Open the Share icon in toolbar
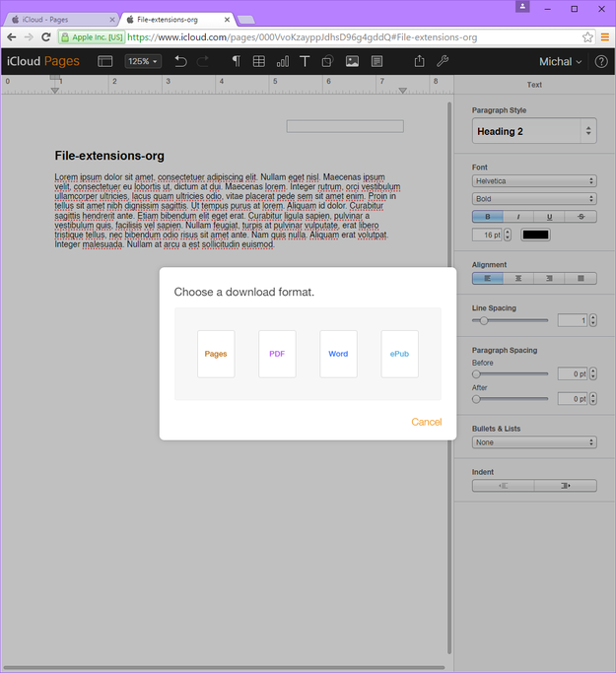Viewport: 616px width, 673px height. [x=420, y=61]
